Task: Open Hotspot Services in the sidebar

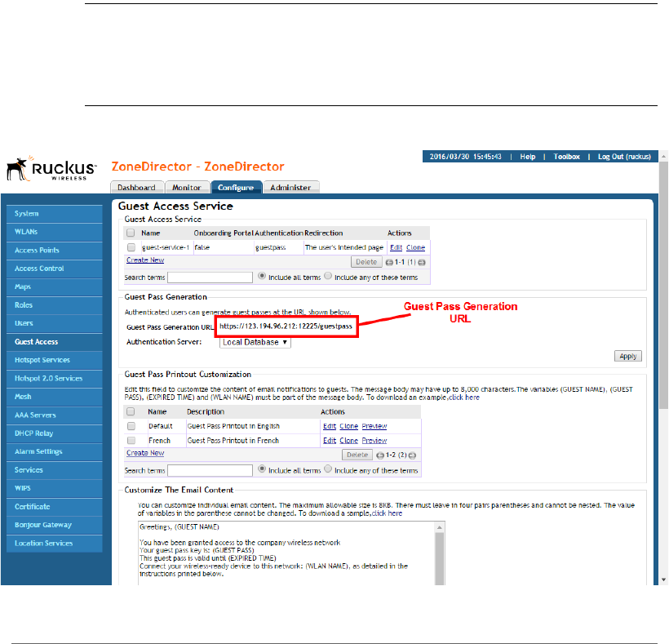Action: (55, 360)
